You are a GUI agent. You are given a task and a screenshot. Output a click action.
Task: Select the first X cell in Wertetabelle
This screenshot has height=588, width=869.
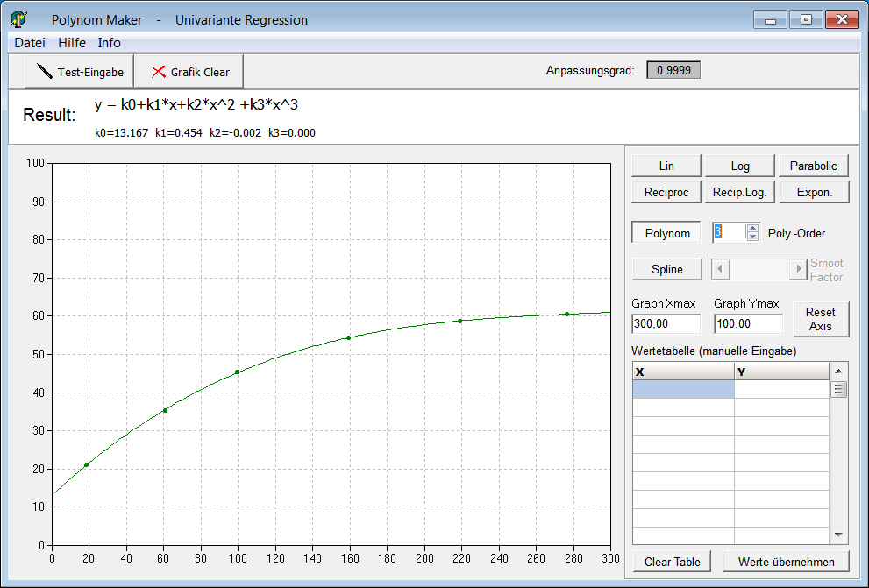pos(683,390)
